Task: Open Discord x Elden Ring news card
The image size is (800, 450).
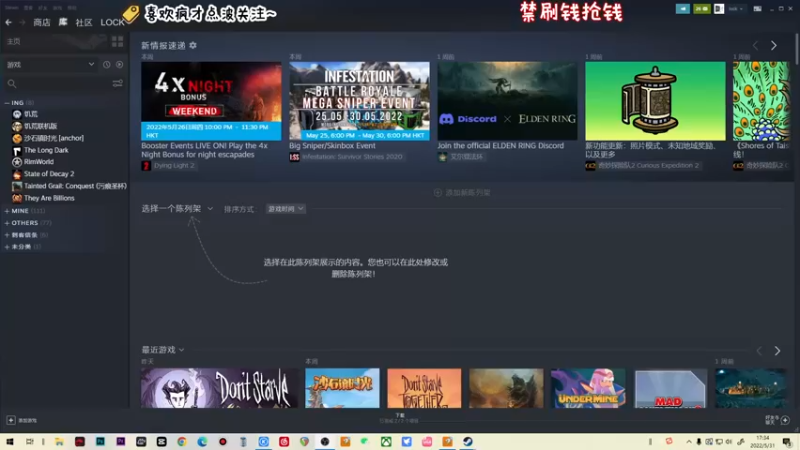Action: [x=507, y=101]
